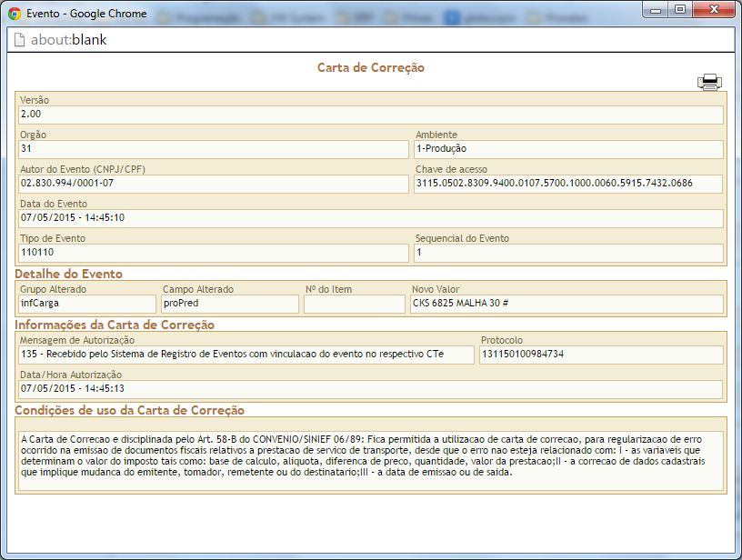Click the Chave de acesso label
This screenshot has width=742, height=560.
pos(451,169)
